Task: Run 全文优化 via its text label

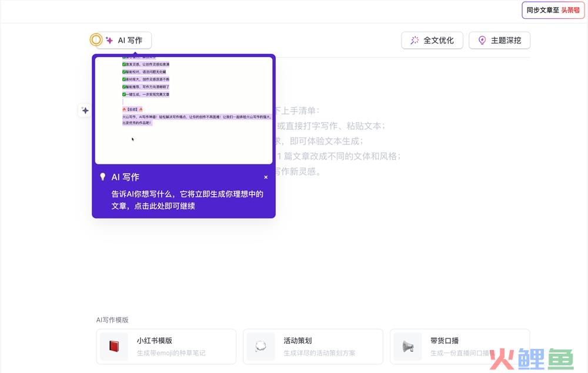Action: click(x=439, y=41)
